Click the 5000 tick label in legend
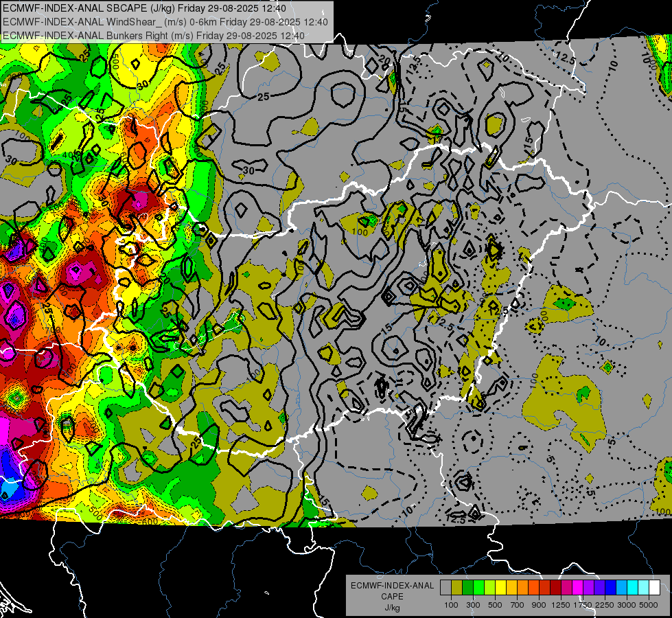Viewport: 672px width, 618px height. click(649, 605)
